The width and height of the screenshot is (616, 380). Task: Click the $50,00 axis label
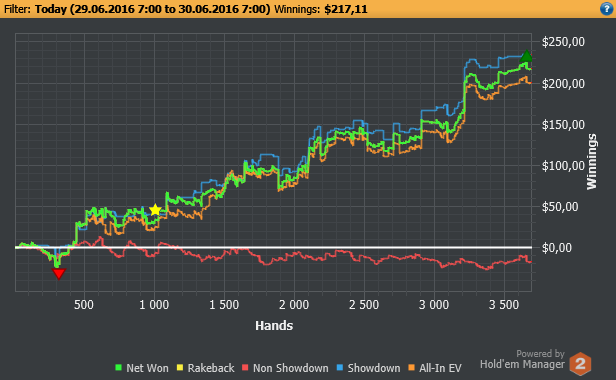[x=560, y=207]
